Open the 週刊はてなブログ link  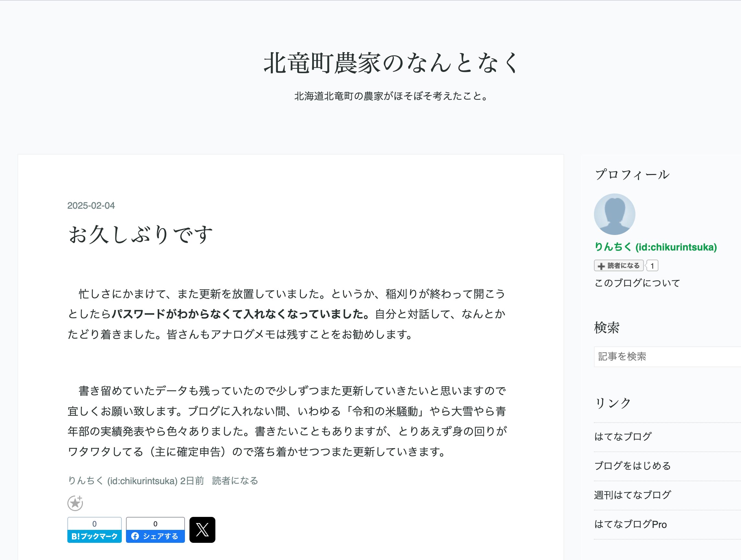[632, 495]
